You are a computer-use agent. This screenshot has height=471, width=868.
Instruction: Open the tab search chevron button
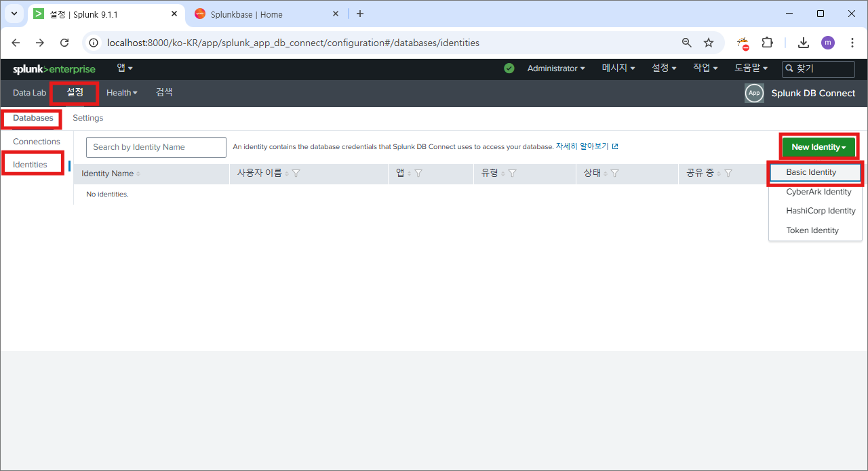[14, 14]
